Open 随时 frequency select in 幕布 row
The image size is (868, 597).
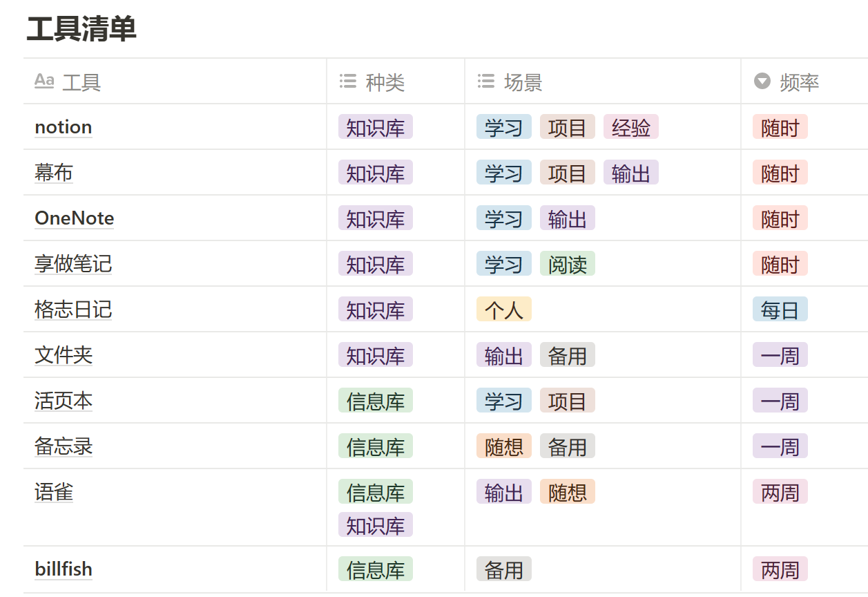(x=780, y=173)
